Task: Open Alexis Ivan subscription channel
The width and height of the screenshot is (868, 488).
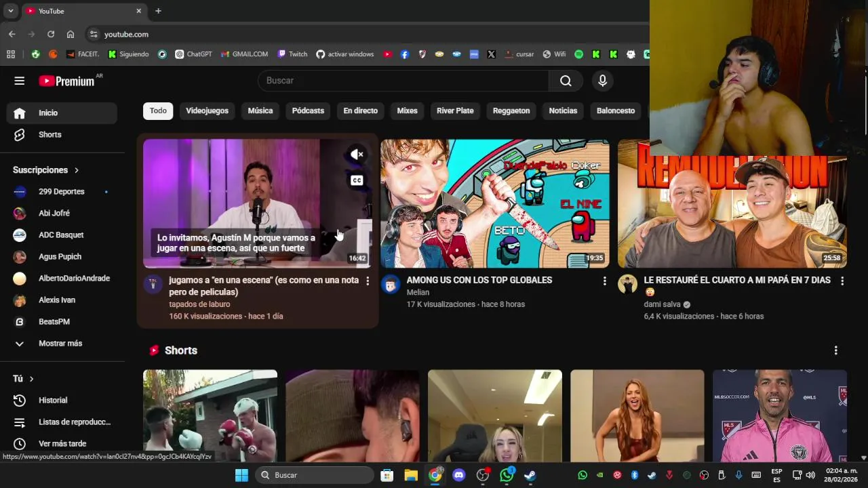Action: [62, 300]
